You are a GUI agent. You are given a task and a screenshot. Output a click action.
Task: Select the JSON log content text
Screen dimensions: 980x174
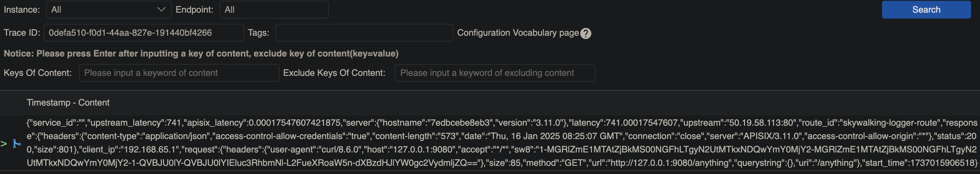[502, 143]
